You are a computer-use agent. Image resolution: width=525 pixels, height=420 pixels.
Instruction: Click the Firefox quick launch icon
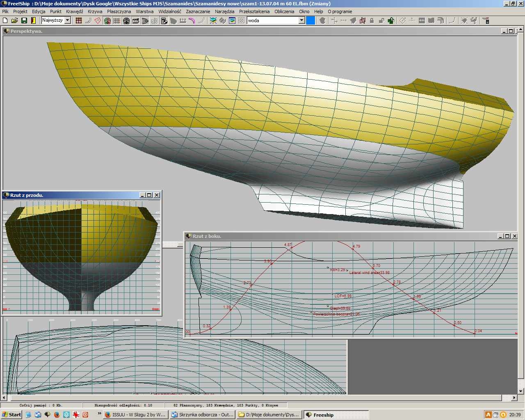[x=57, y=415]
